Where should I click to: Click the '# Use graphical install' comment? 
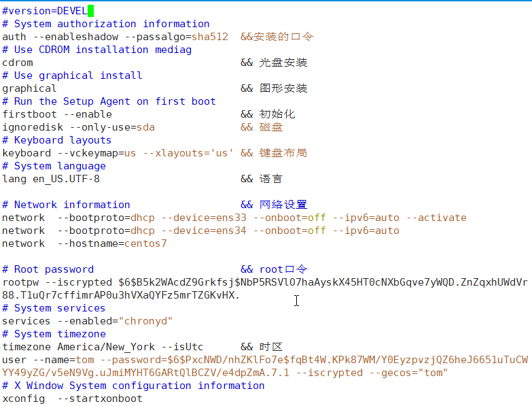coord(72,75)
